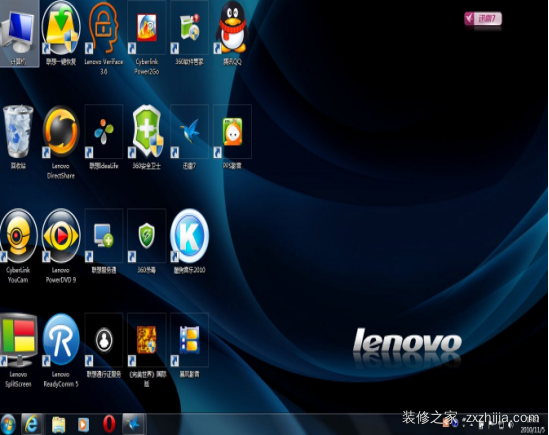Open 联想通行证服务 shortcut
549x435 pixels.
pos(104,346)
